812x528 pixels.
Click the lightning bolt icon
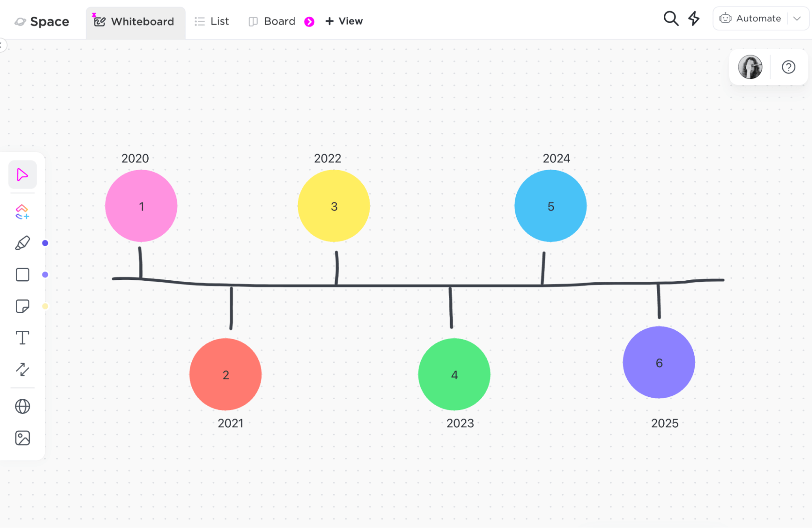(x=694, y=19)
